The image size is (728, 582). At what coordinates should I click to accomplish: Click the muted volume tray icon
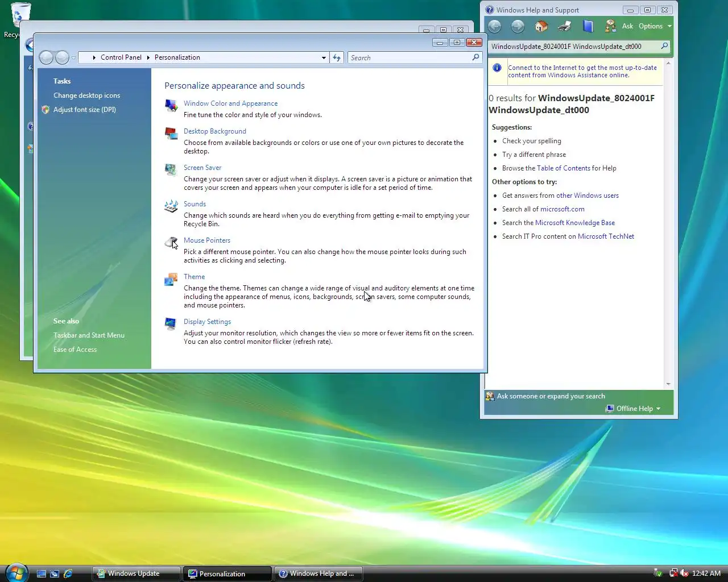point(685,573)
